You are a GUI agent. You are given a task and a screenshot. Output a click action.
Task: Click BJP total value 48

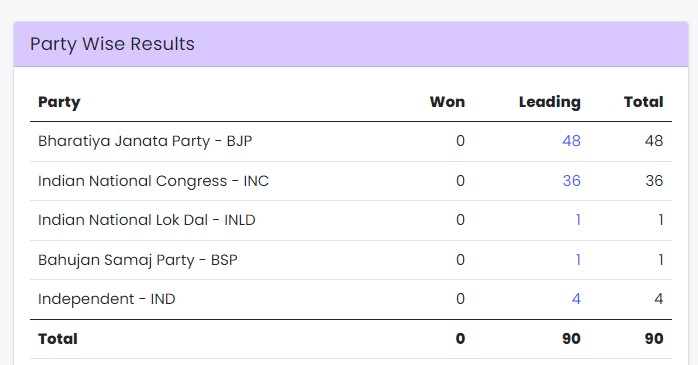click(x=654, y=141)
